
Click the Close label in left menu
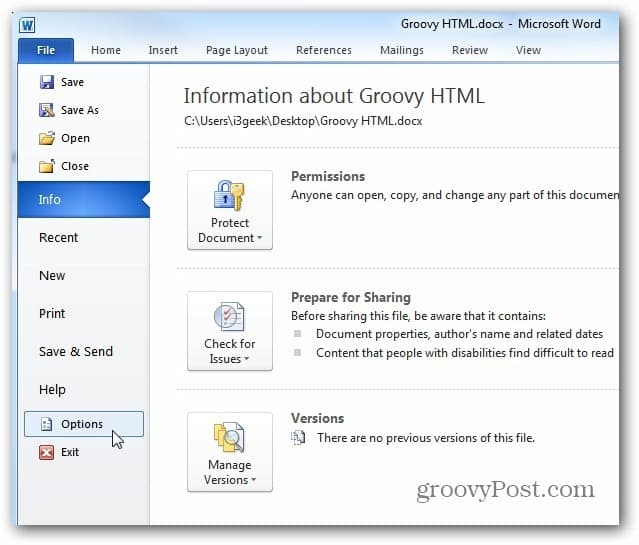click(75, 166)
